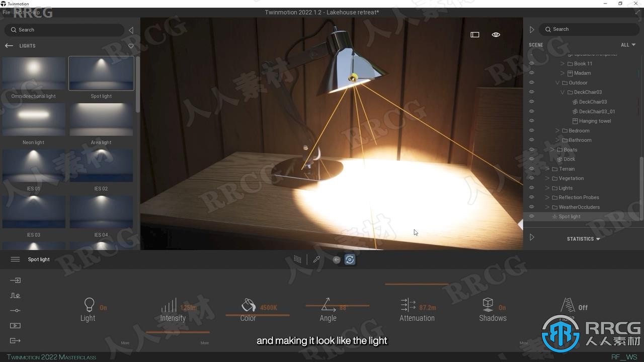Image resolution: width=644 pixels, height=362 pixels.
Task: Click the play arrow beside Statistics
Action: click(x=532, y=237)
